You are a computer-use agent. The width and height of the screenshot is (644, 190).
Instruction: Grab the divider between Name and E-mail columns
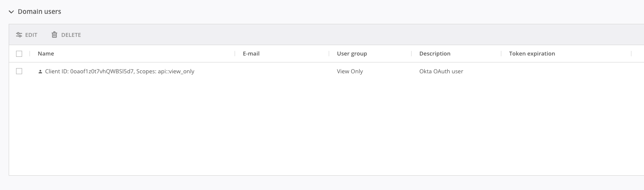235,54
